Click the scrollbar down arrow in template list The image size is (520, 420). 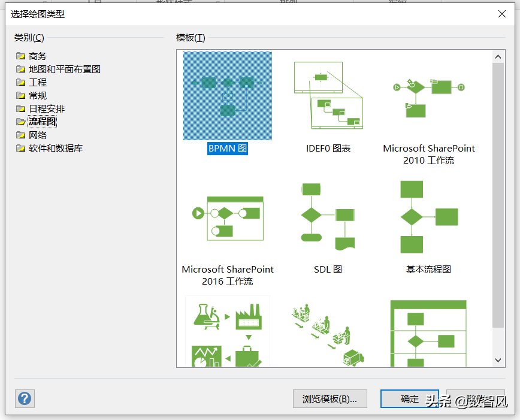point(498,359)
